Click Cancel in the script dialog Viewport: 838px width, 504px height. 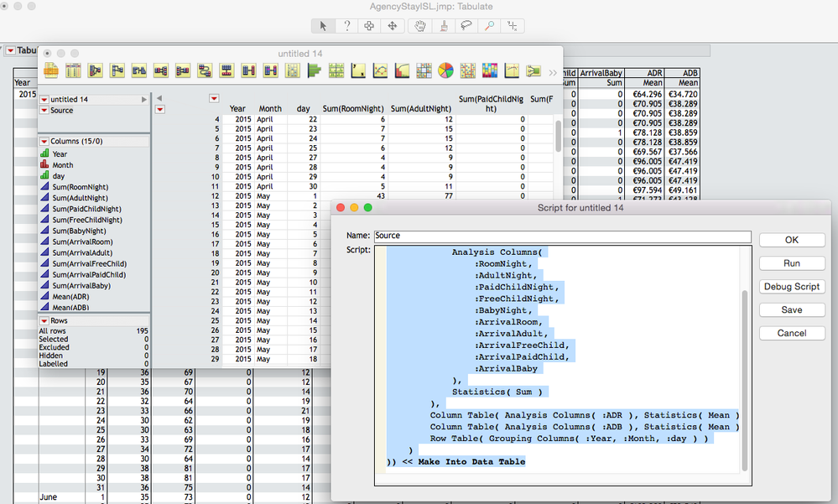click(791, 333)
